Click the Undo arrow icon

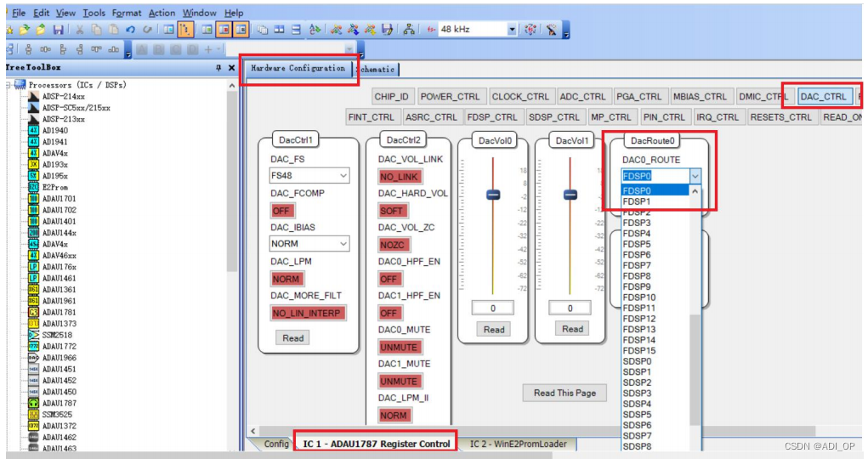pyautogui.click(x=131, y=30)
